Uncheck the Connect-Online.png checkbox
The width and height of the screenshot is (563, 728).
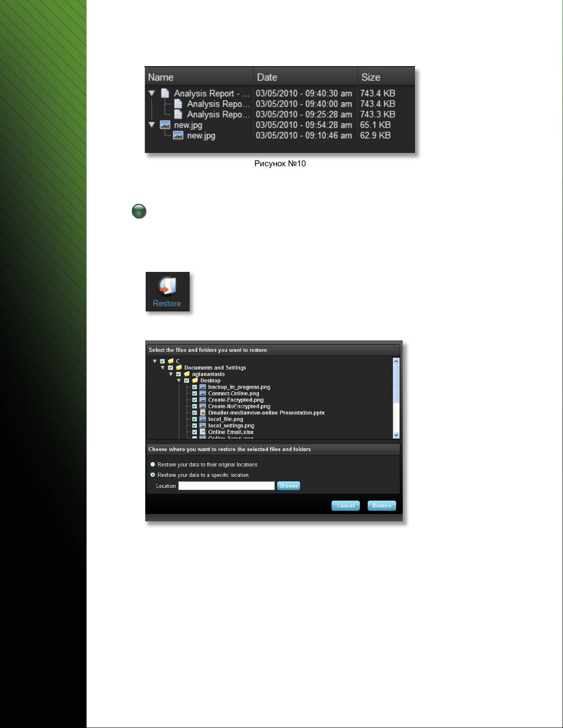[194, 394]
